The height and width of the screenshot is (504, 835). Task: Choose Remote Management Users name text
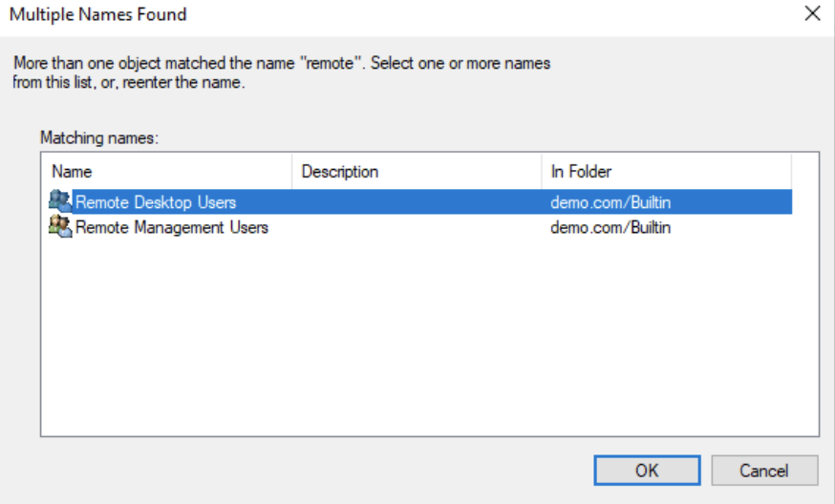click(171, 227)
